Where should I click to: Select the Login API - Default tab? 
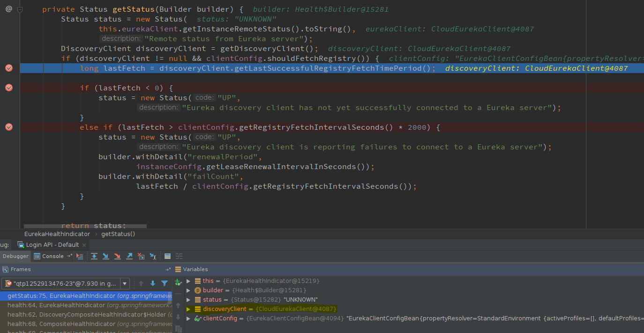(x=51, y=244)
